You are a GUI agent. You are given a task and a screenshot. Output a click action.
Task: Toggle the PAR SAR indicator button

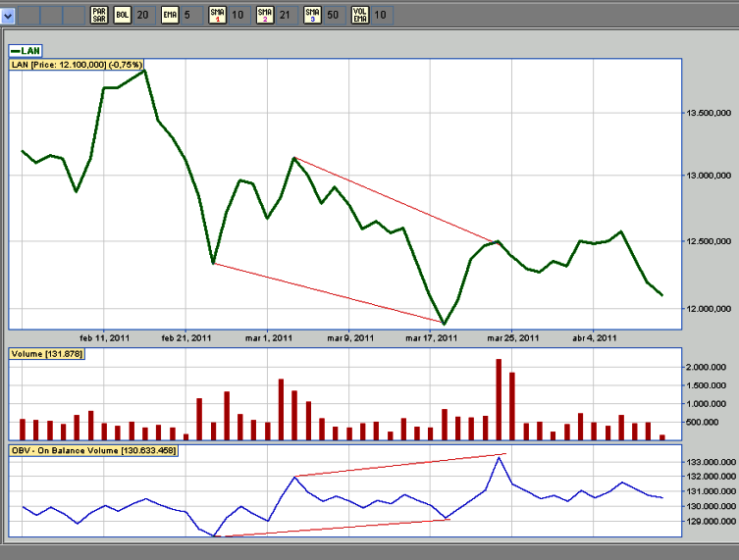(x=98, y=15)
